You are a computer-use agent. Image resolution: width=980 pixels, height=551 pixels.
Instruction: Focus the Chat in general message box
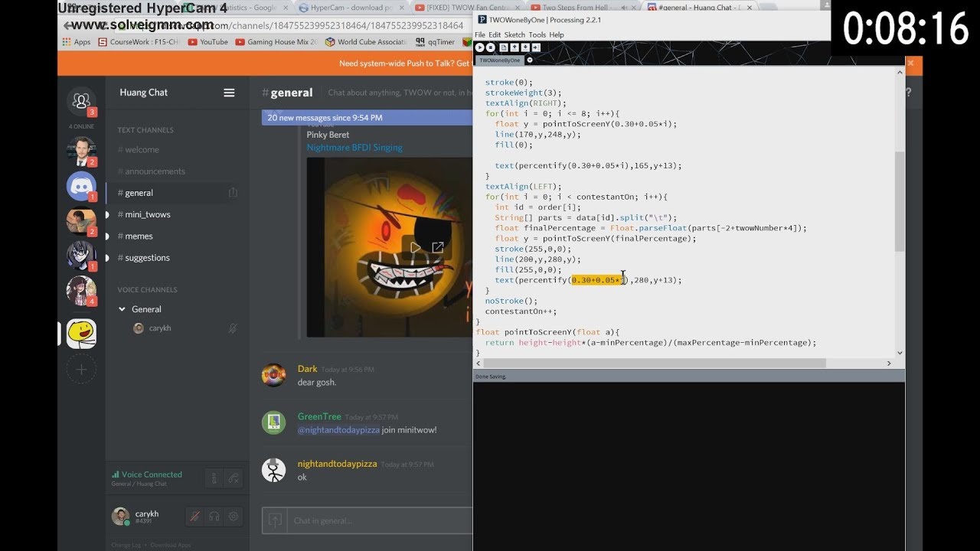point(381,520)
